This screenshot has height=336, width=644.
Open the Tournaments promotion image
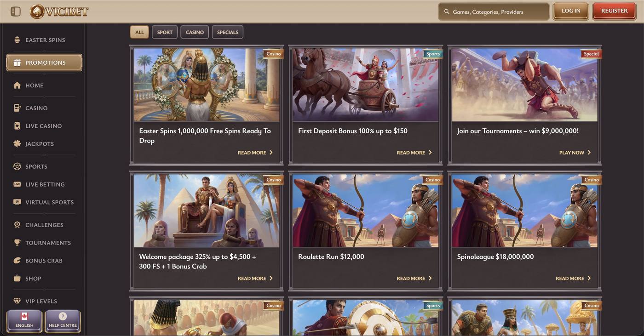pyautogui.click(x=524, y=85)
